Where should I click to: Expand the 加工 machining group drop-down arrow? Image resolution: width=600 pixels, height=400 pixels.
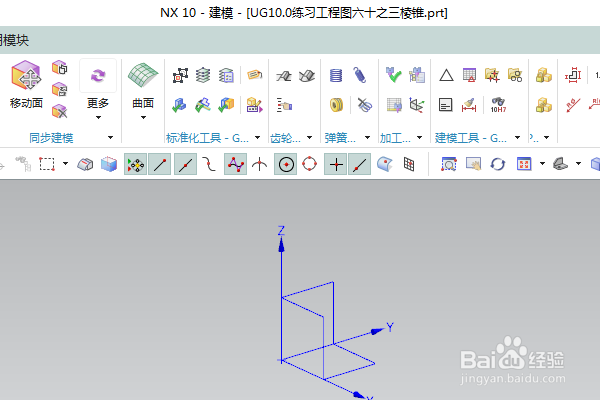[419, 137]
